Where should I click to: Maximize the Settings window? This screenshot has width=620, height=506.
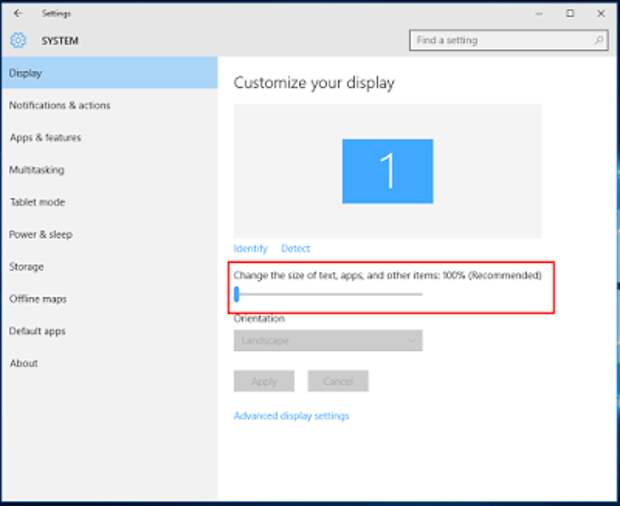[570, 13]
